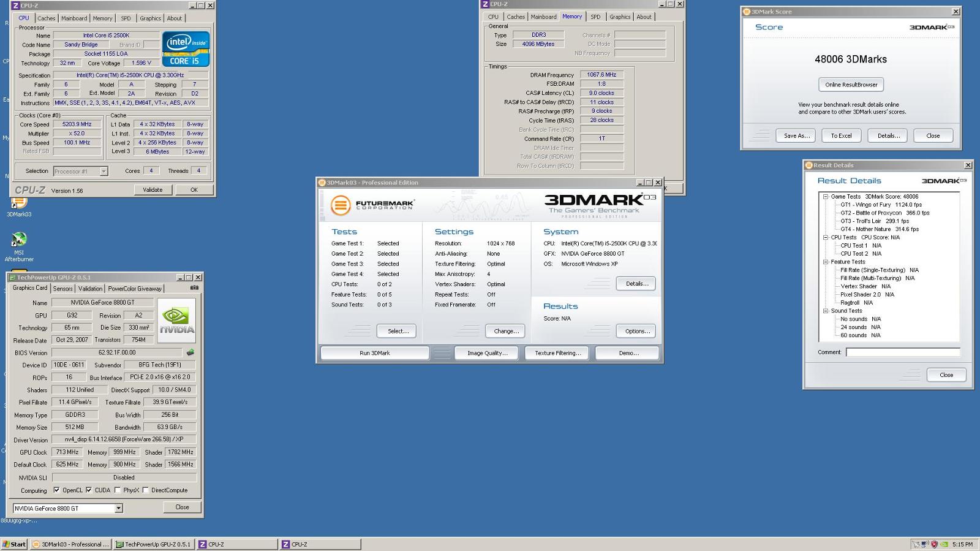The image size is (980, 551).
Task: Select Mainboard tab in the CPU-Z CPU window
Action: pyautogui.click(x=74, y=18)
